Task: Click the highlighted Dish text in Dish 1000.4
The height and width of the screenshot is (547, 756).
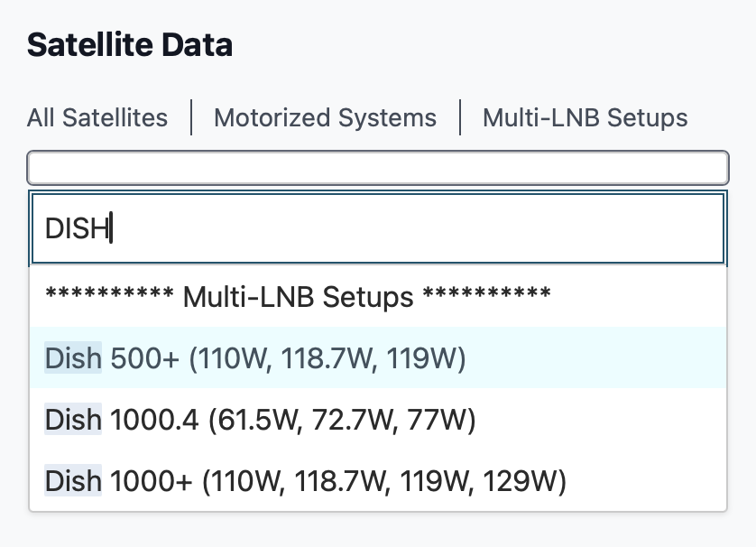Action: (x=73, y=420)
